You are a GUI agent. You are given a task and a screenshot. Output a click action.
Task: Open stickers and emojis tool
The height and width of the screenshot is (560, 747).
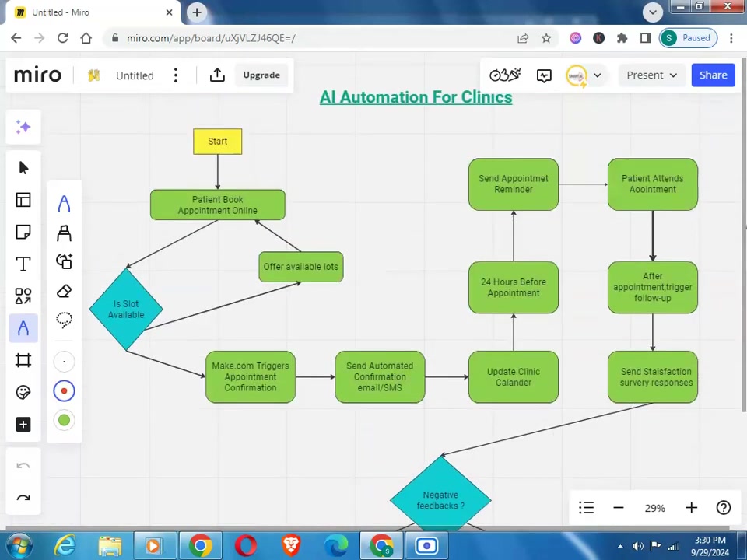[x=23, y=392]
